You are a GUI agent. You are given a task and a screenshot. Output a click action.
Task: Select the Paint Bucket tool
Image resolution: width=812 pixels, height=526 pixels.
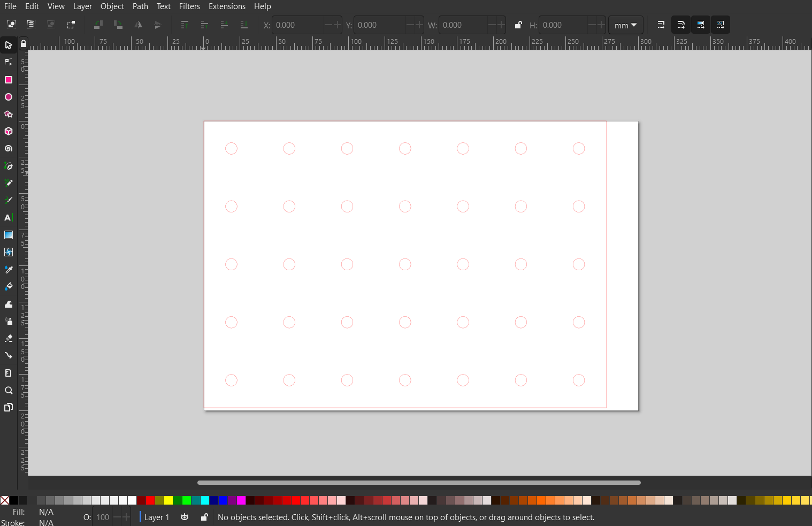point(9,286)
